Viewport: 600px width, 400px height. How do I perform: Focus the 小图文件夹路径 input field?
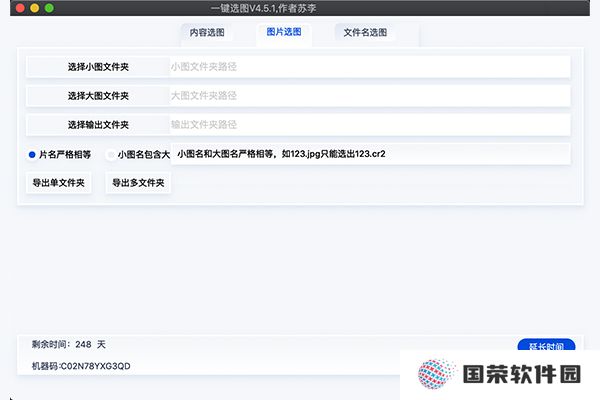pos(370,67)
